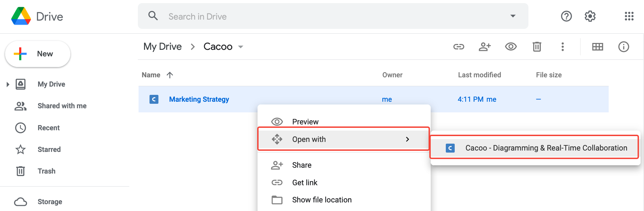Image resolution: width=644 pixels, height=211 pixels.
Task: Click the plus icon on the New button
Action: (x=20, y=54)
